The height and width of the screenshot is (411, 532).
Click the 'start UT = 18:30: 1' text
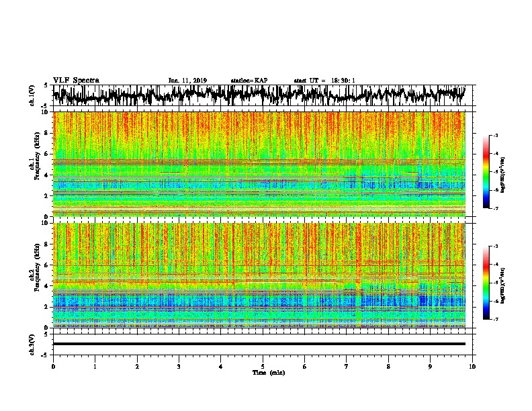[324, 81]
